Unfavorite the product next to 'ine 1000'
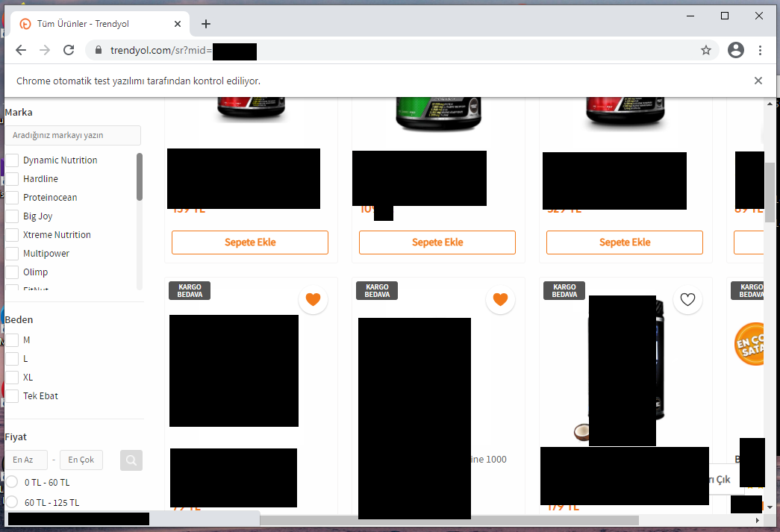 (x=500, y=299)
